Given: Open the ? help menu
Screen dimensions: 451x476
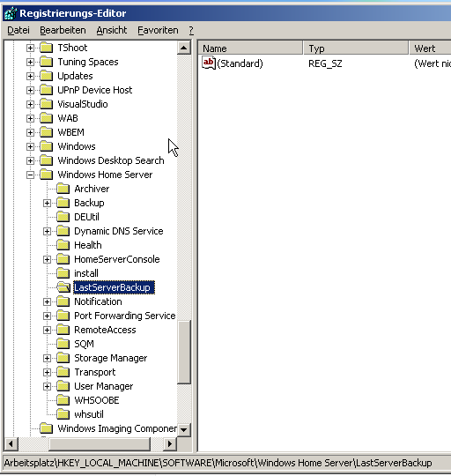Looking at the screenshot, I should [191, 30].
